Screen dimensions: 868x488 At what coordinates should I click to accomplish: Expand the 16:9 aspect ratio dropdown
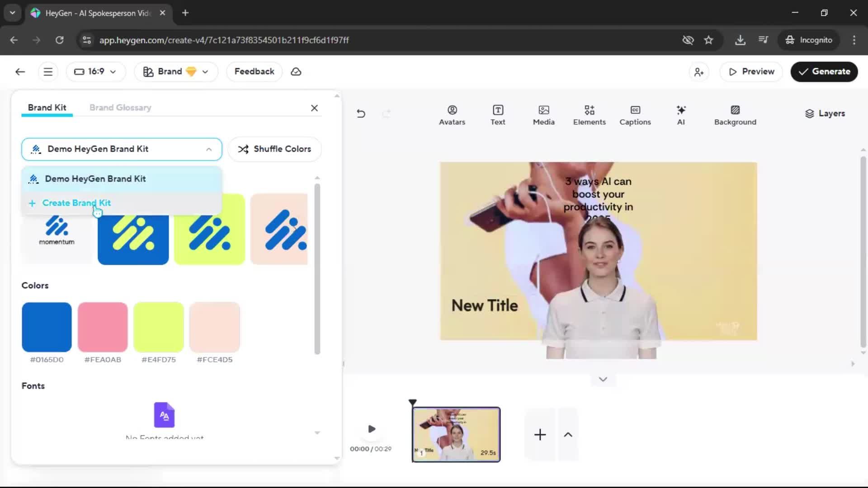pyautogui.click(x=95, y=72)
